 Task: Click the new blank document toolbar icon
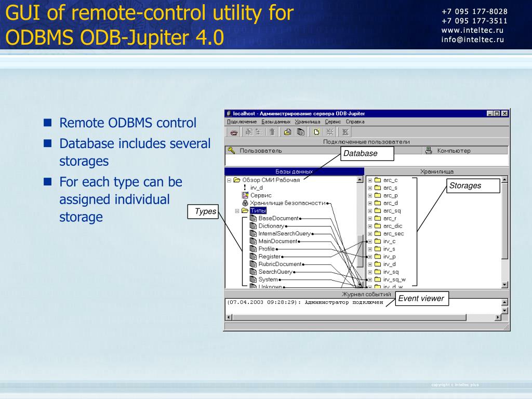click(x=316, y=132)
